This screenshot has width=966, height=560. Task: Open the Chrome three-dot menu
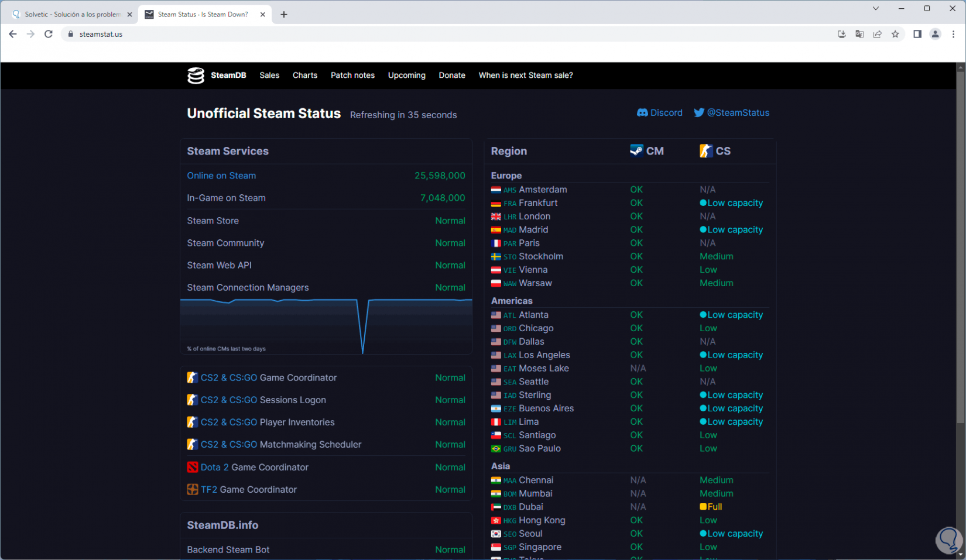pyautogui.click(x=953, y=34)
